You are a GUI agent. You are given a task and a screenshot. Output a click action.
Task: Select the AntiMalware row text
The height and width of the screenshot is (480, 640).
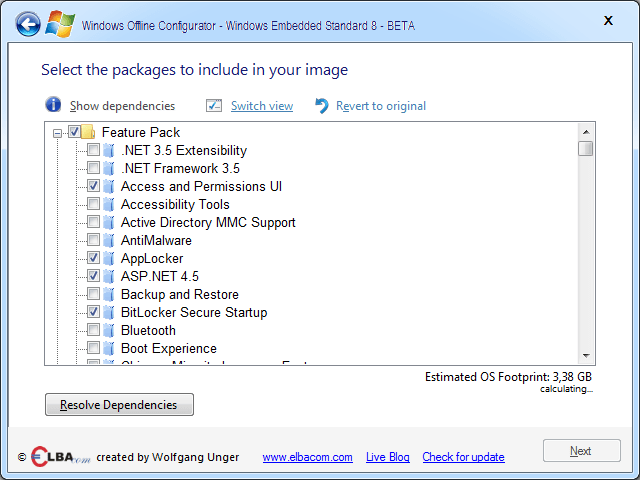pos(156,240)
